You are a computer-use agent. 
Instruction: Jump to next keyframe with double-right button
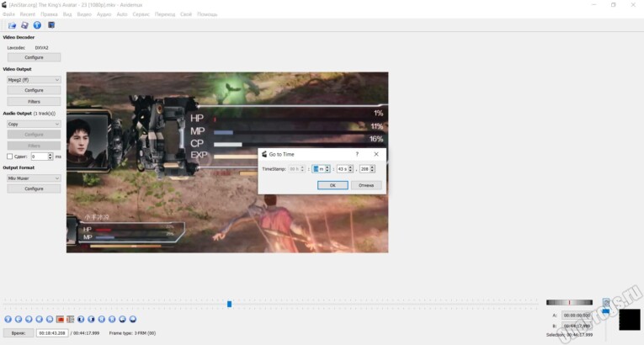pos(50,319)
